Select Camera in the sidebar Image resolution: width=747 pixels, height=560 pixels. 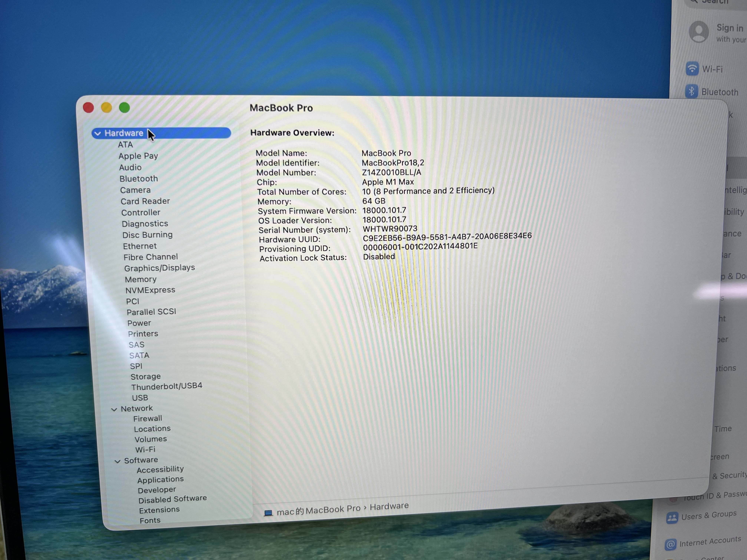(x=135, y=190)
